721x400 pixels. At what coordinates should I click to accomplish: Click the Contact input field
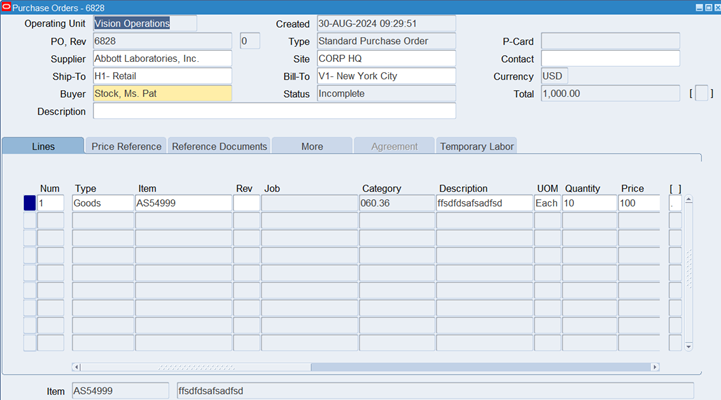click(610, 59)
